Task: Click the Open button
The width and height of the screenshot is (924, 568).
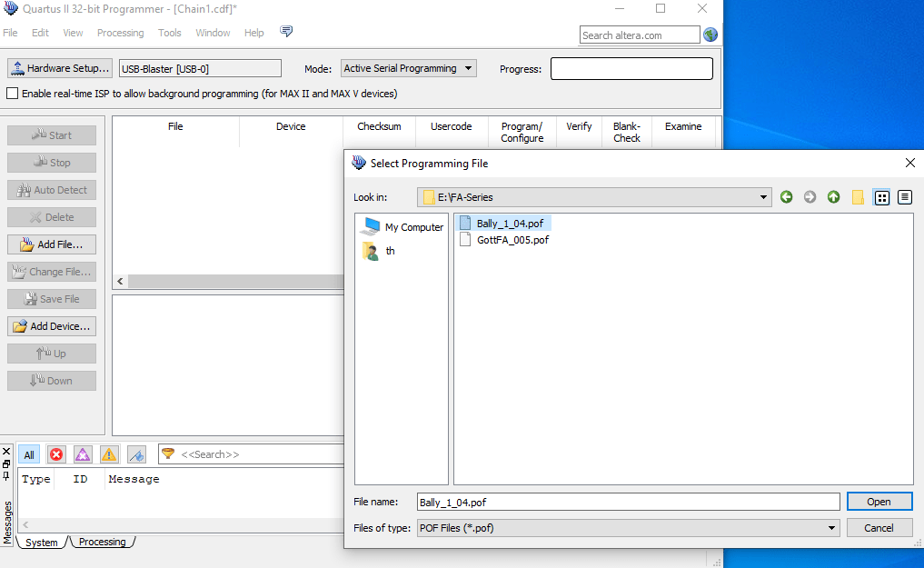Action: (879, 502)
